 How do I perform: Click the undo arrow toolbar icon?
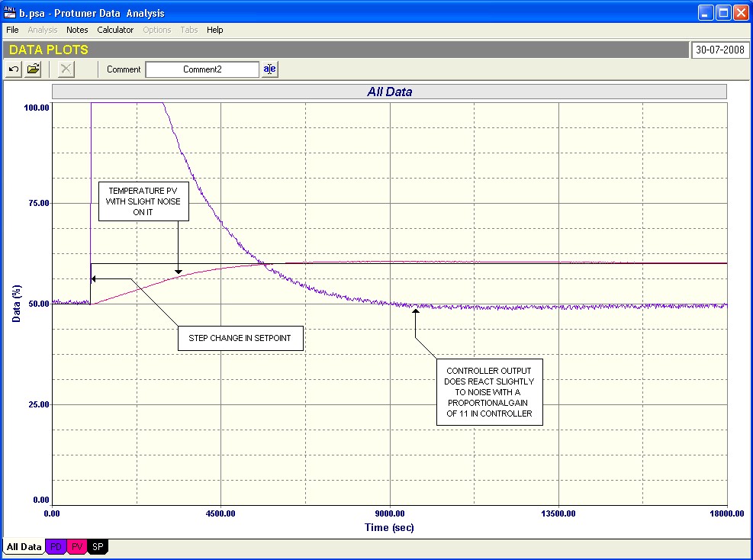pos(14,69)
